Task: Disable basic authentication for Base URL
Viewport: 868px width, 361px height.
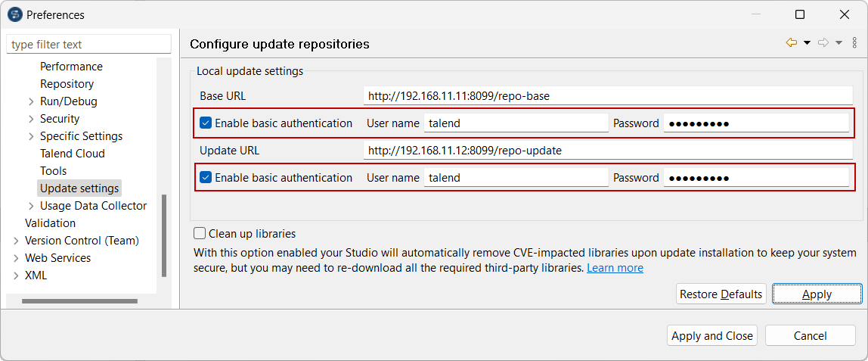Action: (206, 123)
